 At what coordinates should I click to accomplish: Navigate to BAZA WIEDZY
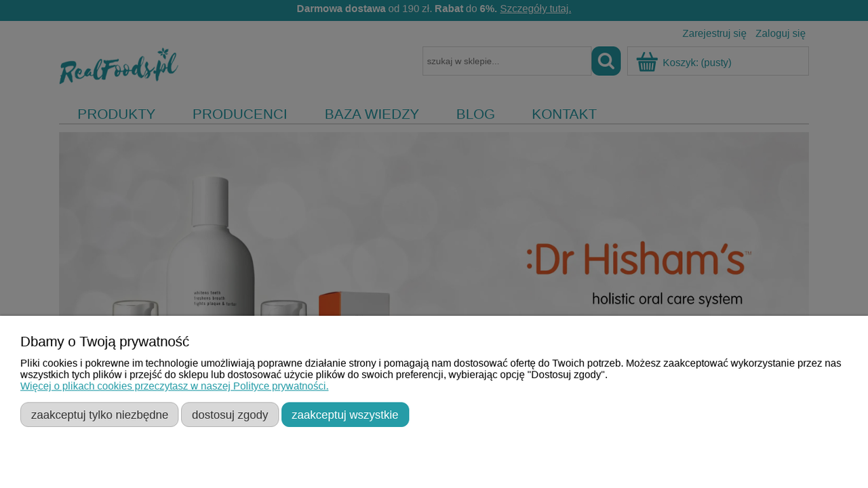pos(372,114)
